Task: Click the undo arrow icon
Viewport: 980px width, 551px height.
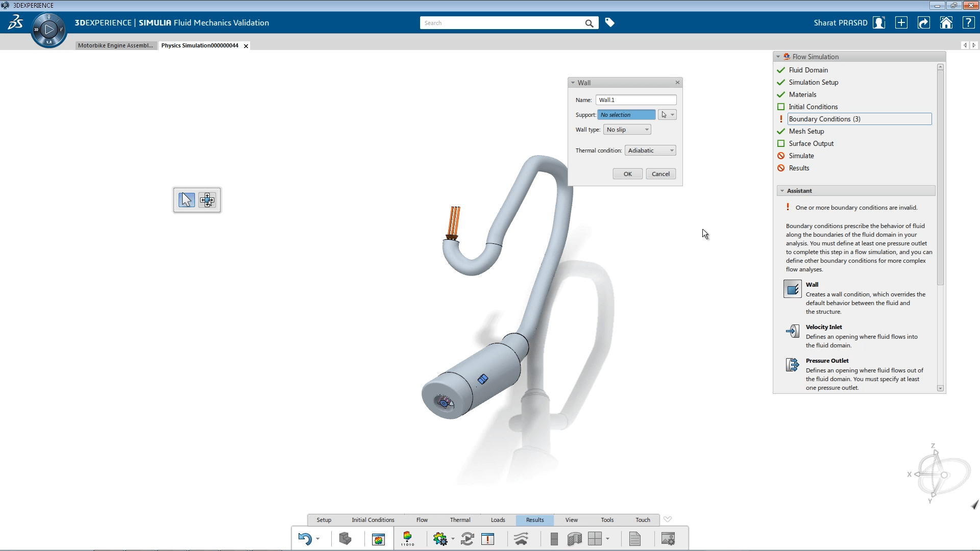Action: tap(305, 539)
